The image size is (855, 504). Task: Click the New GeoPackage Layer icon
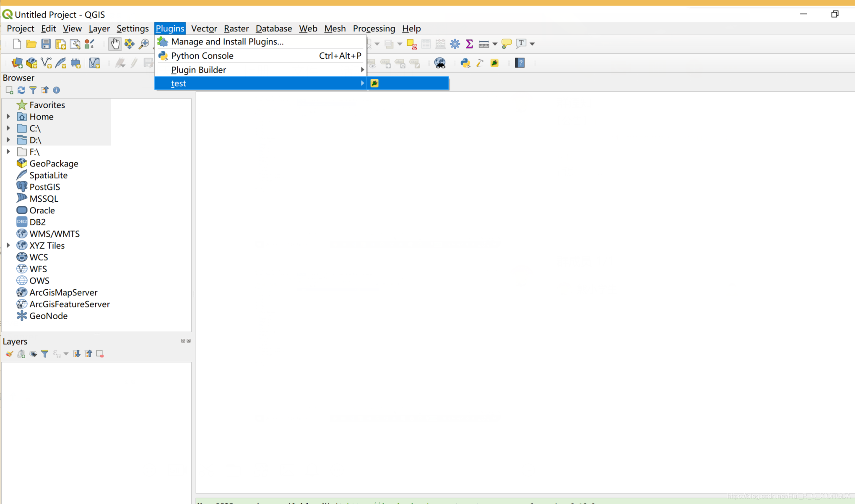[x=32, y=63]
